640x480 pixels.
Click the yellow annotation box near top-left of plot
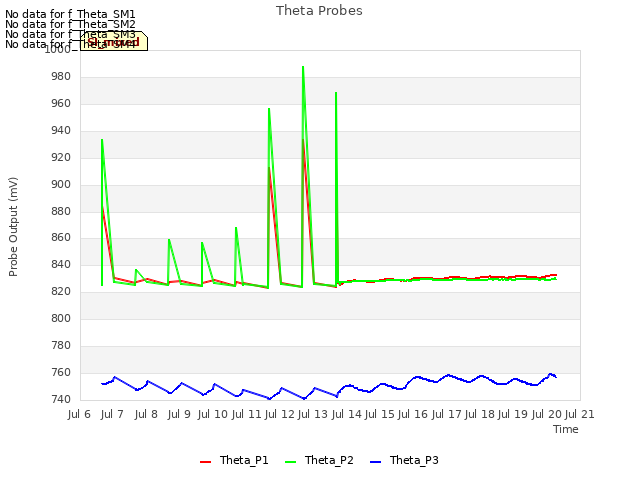point(114,41)
